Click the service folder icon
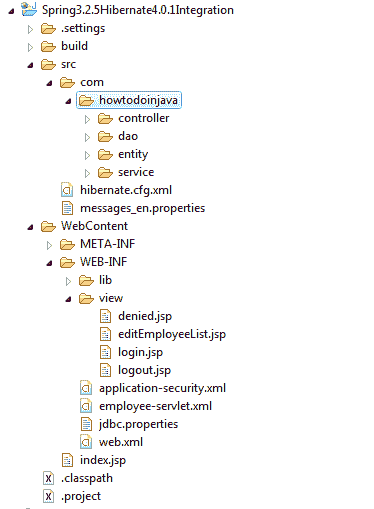Image resolution: width=374 pixels, height=509 pixels. tap(105, 173)
